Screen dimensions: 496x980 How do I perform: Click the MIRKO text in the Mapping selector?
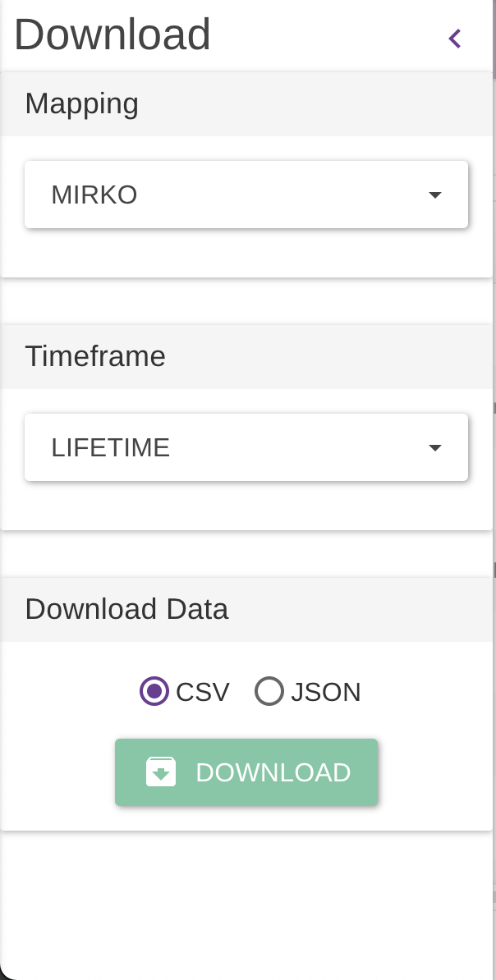[94, 195]
